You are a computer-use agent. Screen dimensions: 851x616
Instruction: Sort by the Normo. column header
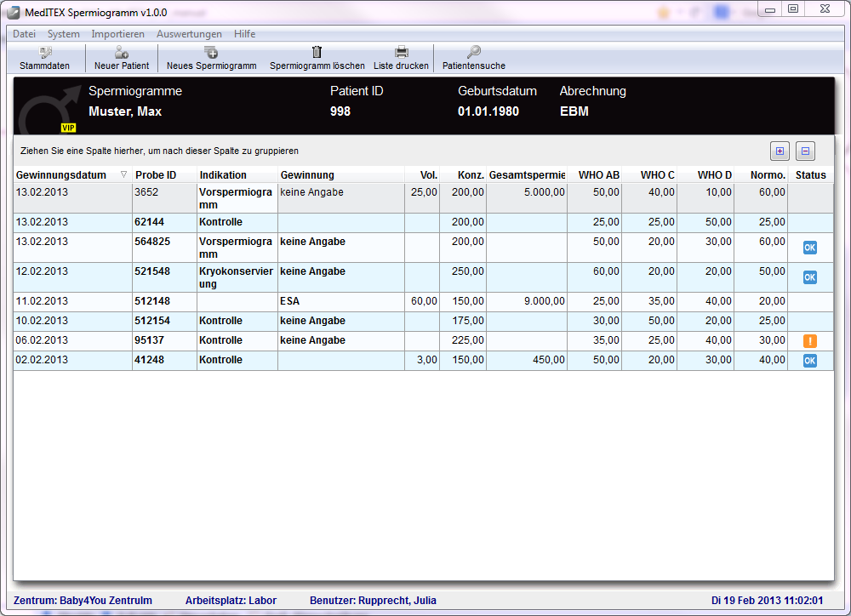pos(761,174)
